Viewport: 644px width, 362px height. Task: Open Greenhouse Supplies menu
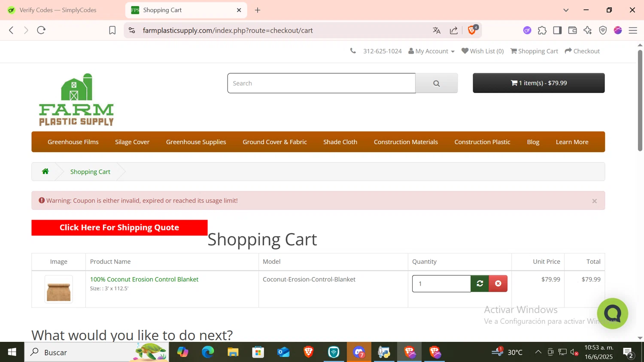click(x=196, y=142)
